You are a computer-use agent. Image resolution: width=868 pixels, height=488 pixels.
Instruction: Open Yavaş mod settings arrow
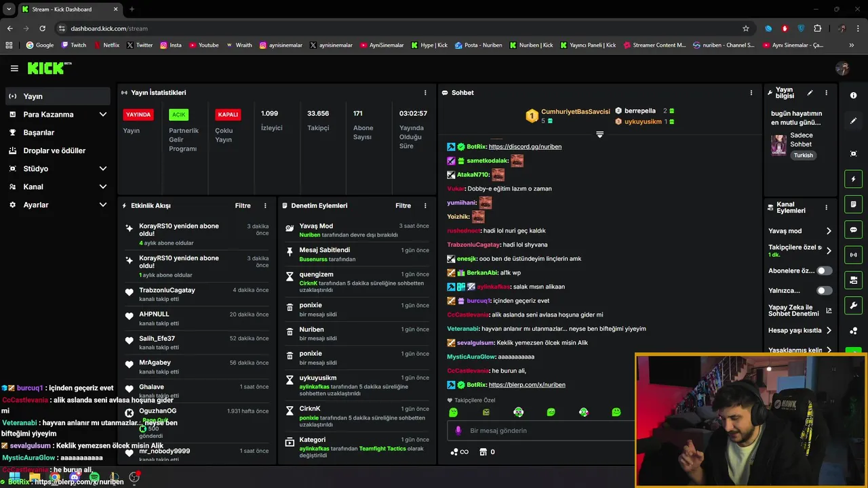[x=829, y=231]
